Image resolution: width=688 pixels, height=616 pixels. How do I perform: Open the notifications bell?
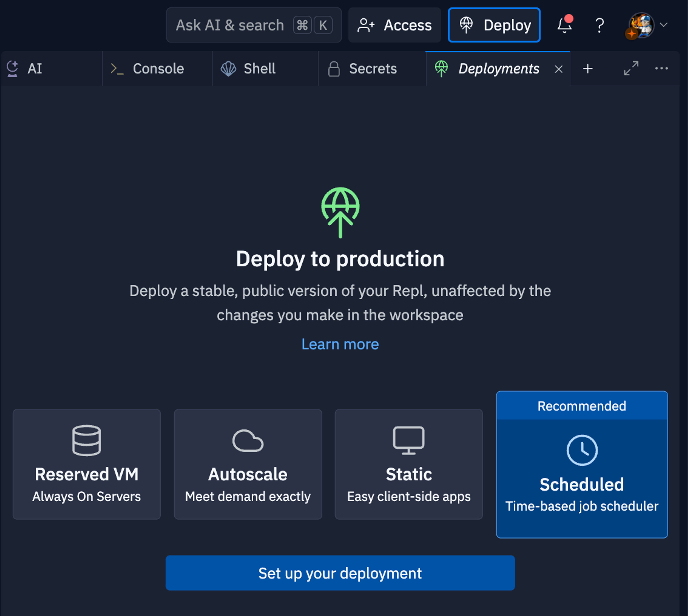pos(564,25)
